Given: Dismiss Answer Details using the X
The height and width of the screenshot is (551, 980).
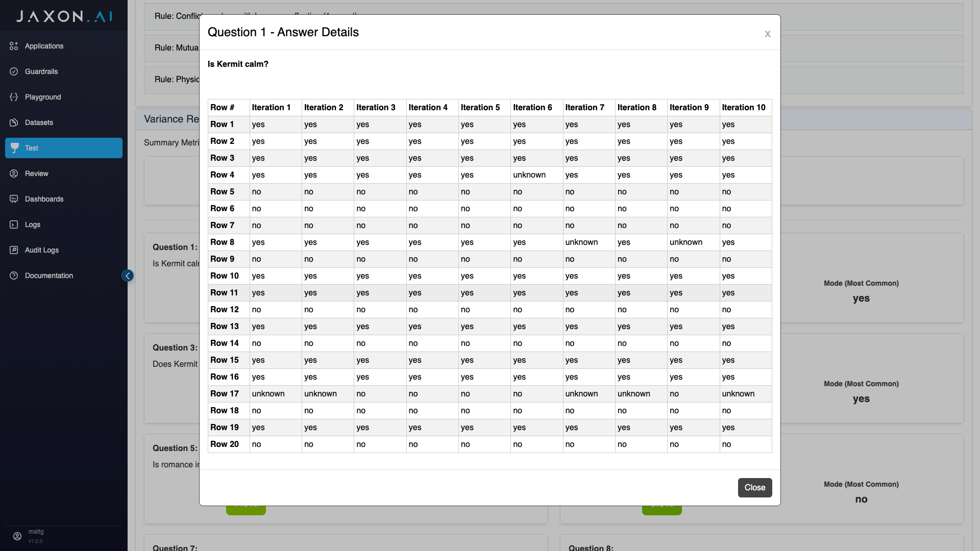Looking at the screenshot, I should point(767,34).
